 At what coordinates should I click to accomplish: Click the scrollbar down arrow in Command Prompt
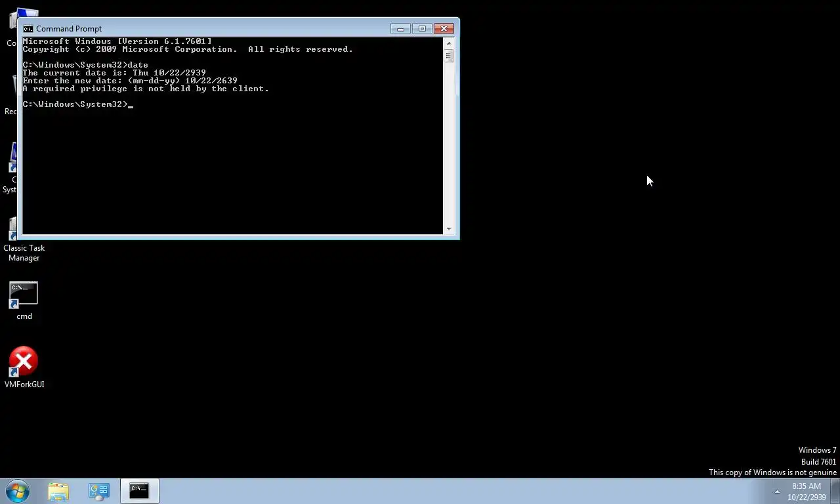point(449,229)
